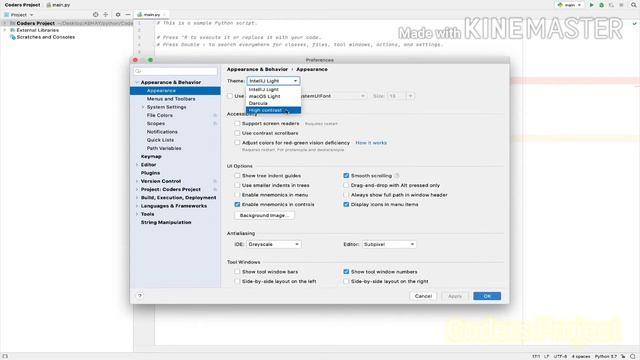Click the Scratches and Consoles icon
This screenshot has height=360, width=640.
(x=13, y=37)
